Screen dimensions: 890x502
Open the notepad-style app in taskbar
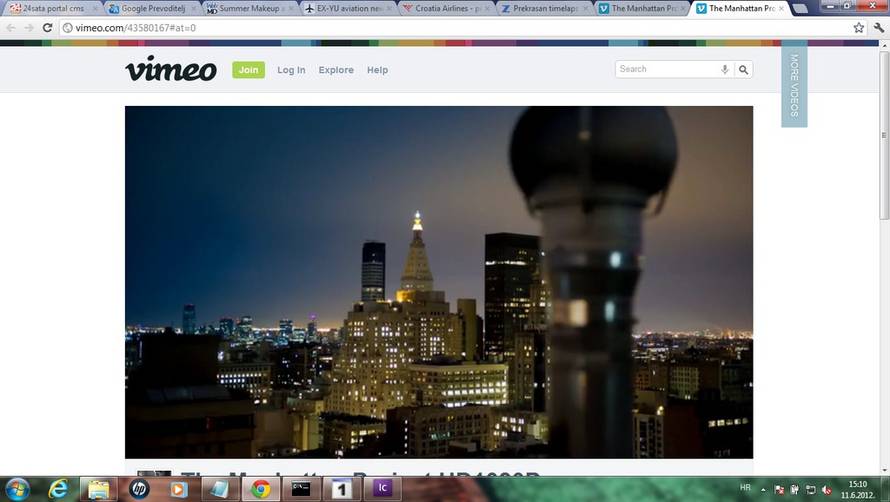219,489
